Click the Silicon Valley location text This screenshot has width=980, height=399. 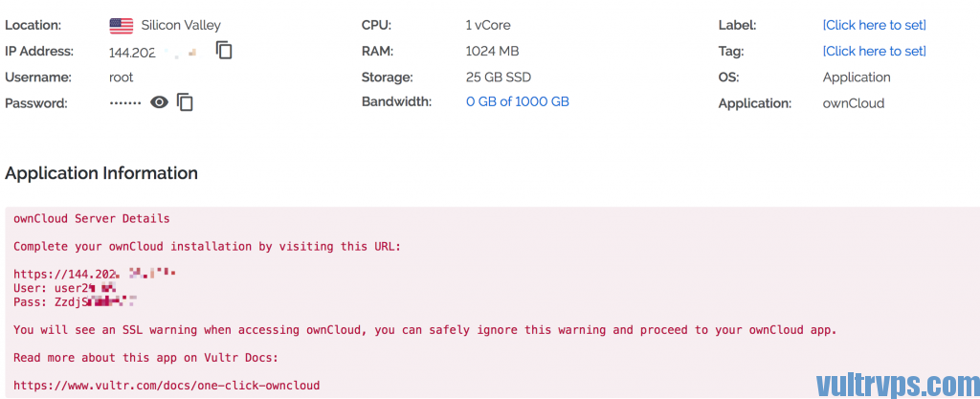click(181, 26)
